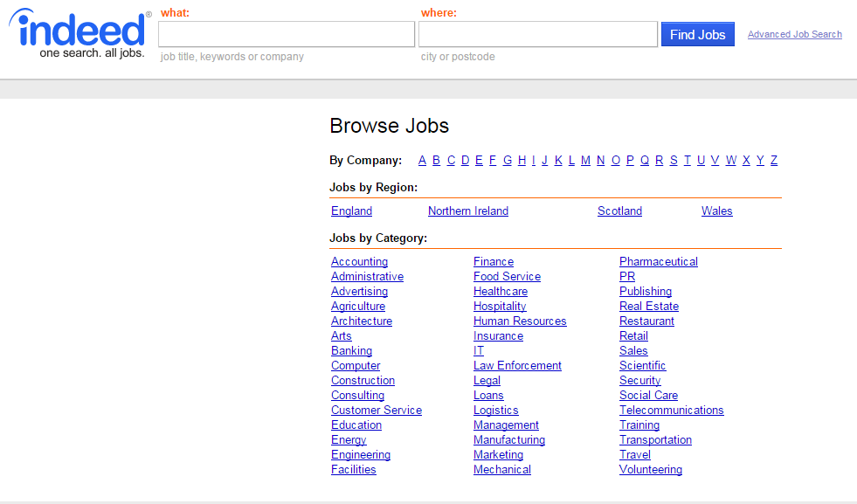This screenshot has width=857, height=504.
Task: View jobs in Wales
Action: [x=716, y=211]
